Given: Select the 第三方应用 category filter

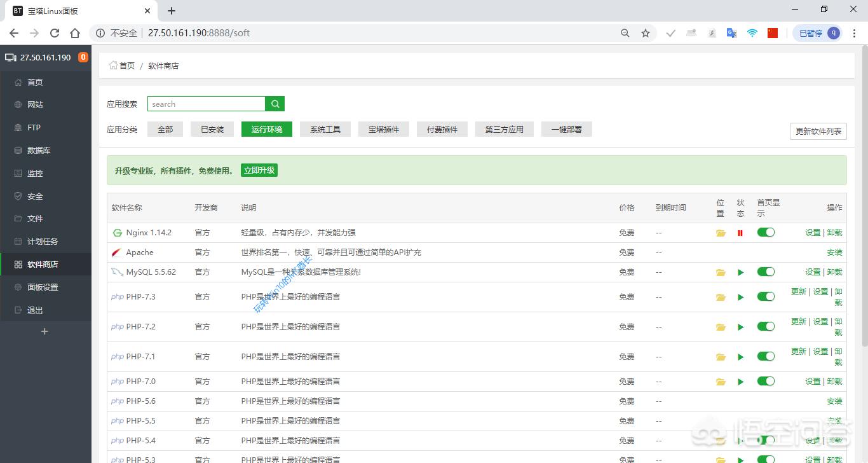Looking at the screenshot, I should click(505, 129).
